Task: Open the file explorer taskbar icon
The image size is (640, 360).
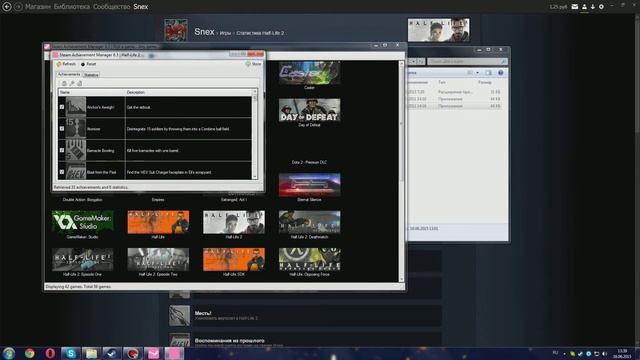Action: 91,353
